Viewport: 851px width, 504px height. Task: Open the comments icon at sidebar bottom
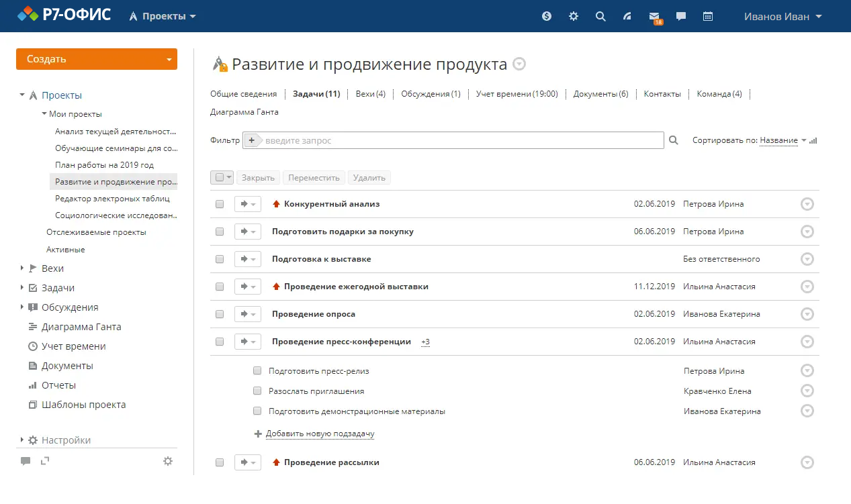[26, 461]
